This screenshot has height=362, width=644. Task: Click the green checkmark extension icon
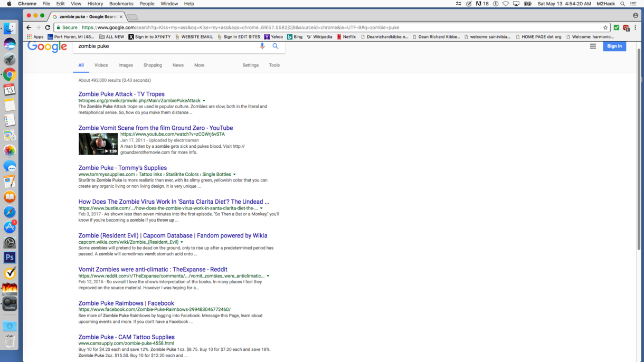pos(617,27)
